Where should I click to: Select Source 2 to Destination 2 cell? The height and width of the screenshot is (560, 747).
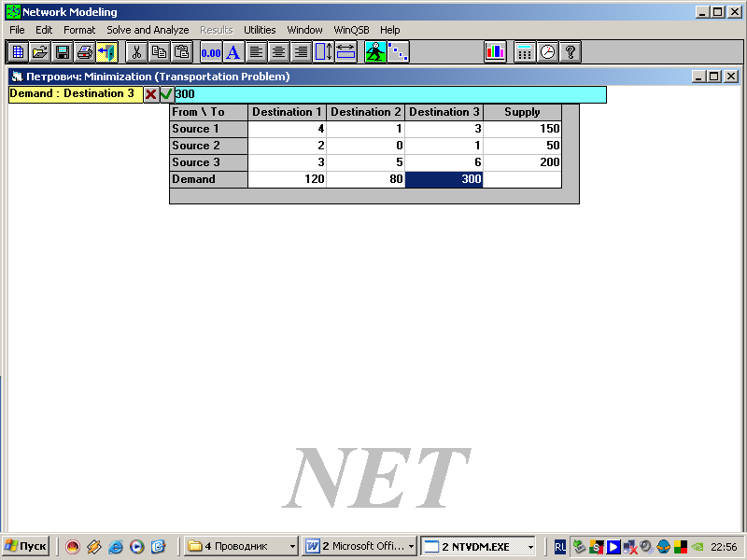tap(365, 146)
